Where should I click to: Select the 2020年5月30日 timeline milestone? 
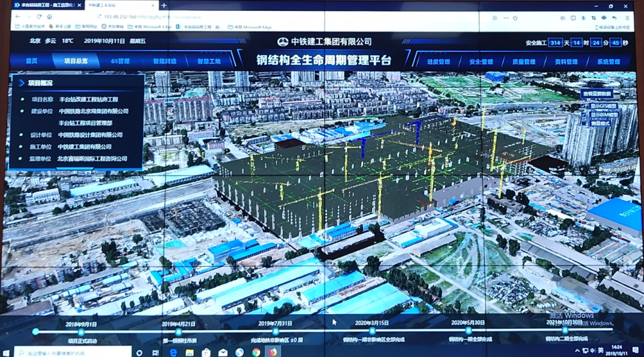point(468,330)
